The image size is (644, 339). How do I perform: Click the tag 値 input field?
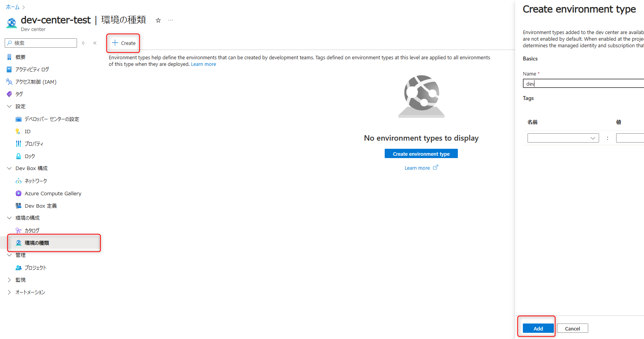(x=630, y=138)
